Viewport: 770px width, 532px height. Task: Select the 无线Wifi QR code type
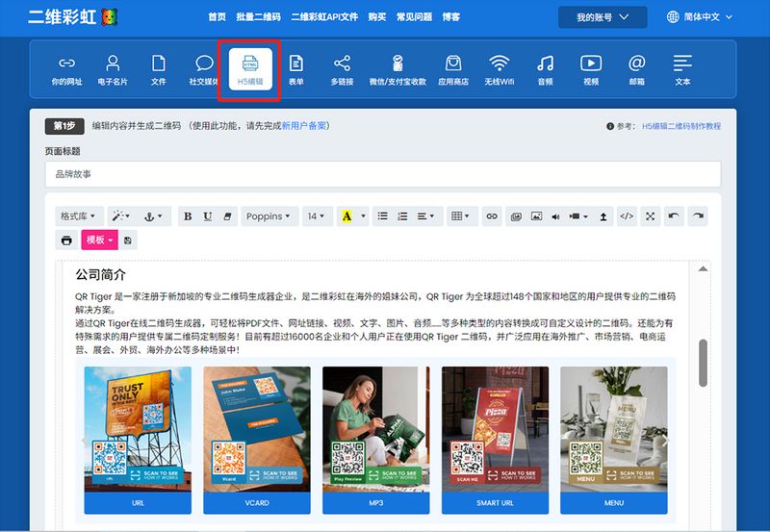click(499, 69)
